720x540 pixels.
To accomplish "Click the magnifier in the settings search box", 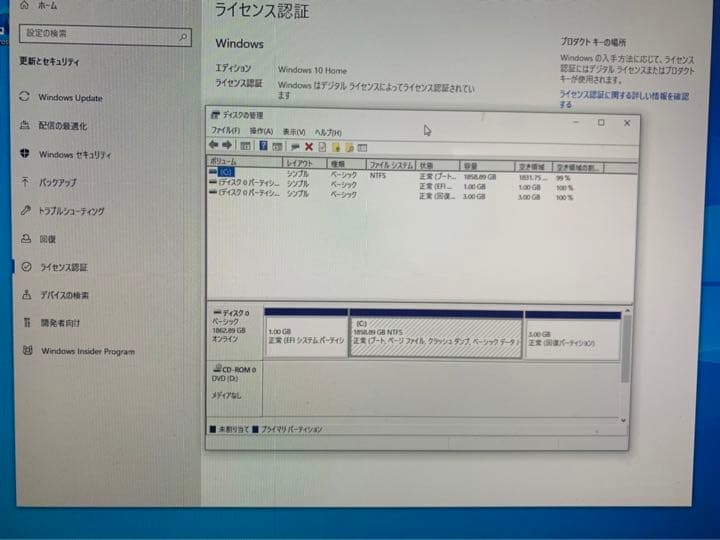I will coord(183,37).
